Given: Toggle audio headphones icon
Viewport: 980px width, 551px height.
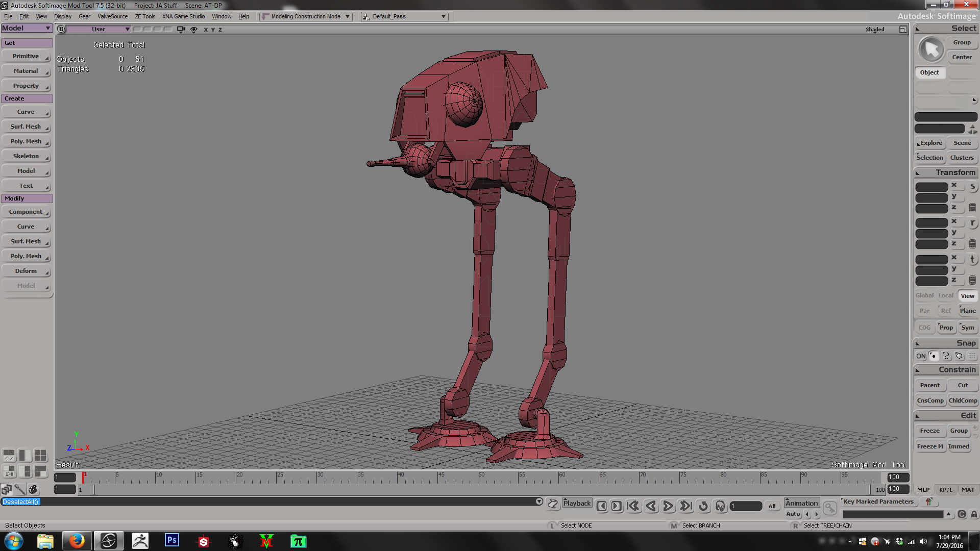Looking at the screenshot, I should [720, 506].
